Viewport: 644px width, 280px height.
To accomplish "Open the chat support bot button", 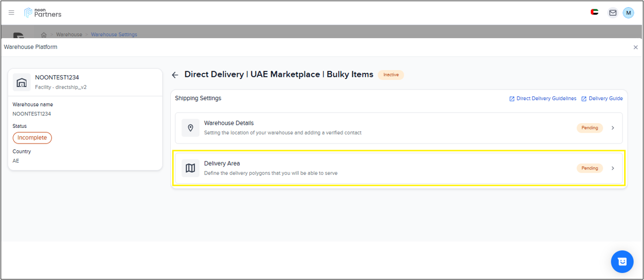I will point(622,262).
